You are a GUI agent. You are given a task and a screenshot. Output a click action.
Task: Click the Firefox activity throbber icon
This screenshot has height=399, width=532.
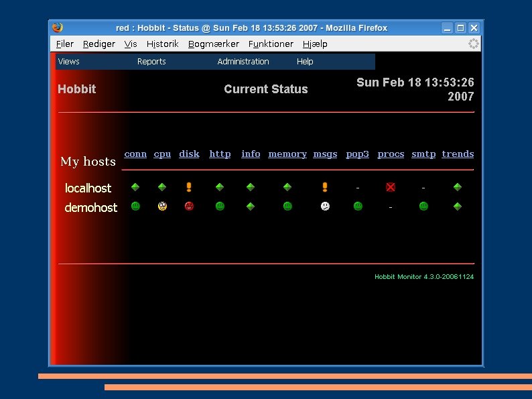473,44
